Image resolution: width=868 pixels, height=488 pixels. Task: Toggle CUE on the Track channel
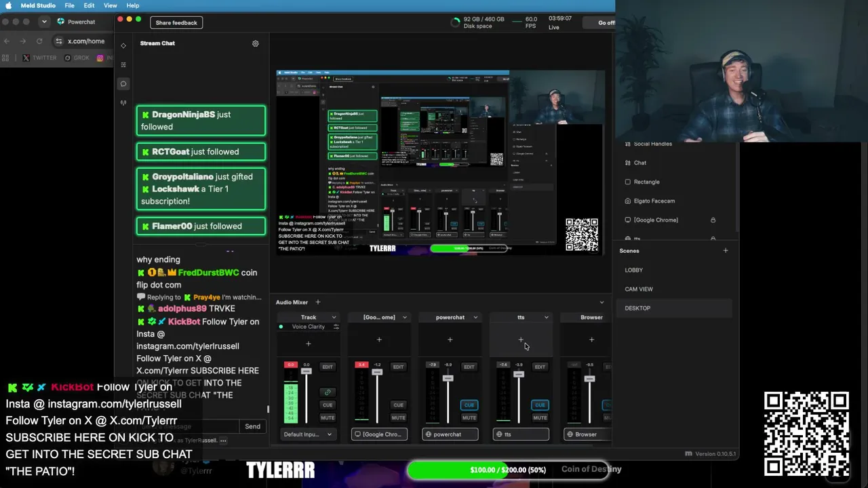328,405
